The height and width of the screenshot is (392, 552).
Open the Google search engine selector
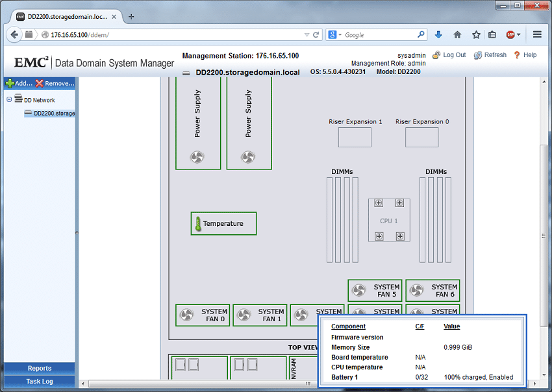pyautogui.click(x=335, y=34)
